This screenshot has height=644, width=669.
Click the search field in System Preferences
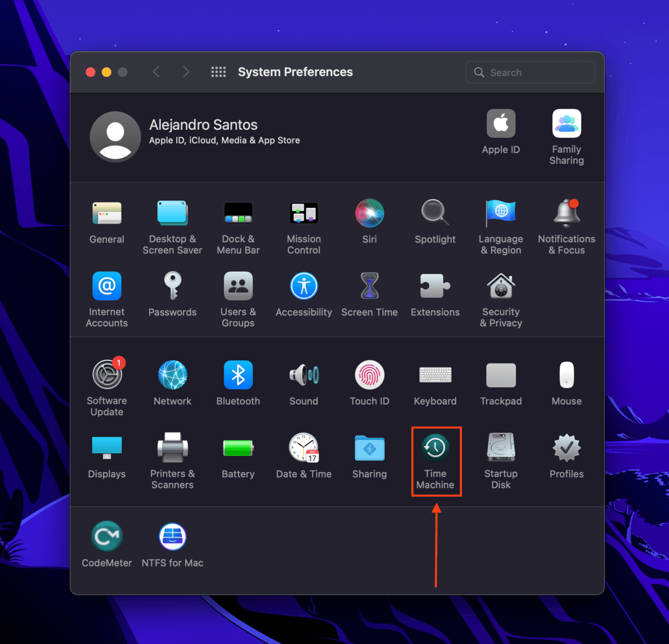pyautogui.click(x=530, y=72)
